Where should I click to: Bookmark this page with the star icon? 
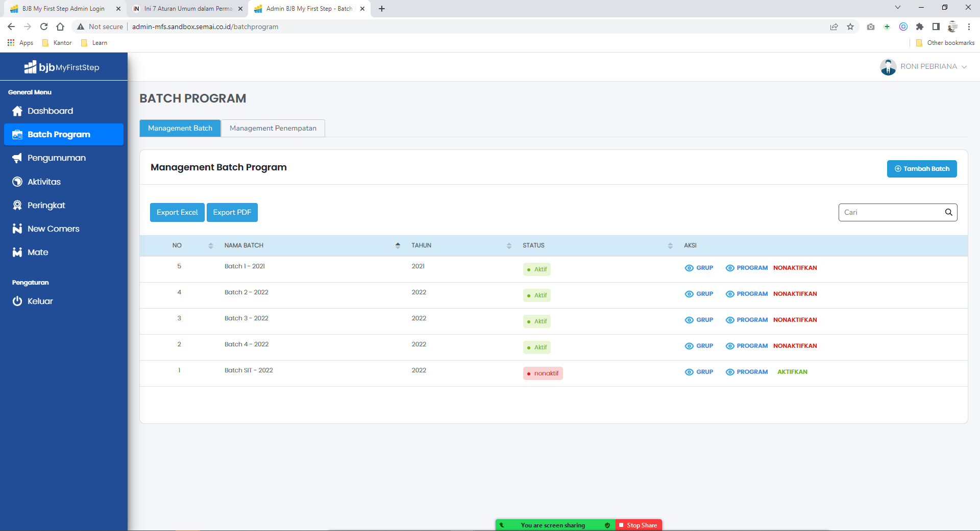click(850, 27)
